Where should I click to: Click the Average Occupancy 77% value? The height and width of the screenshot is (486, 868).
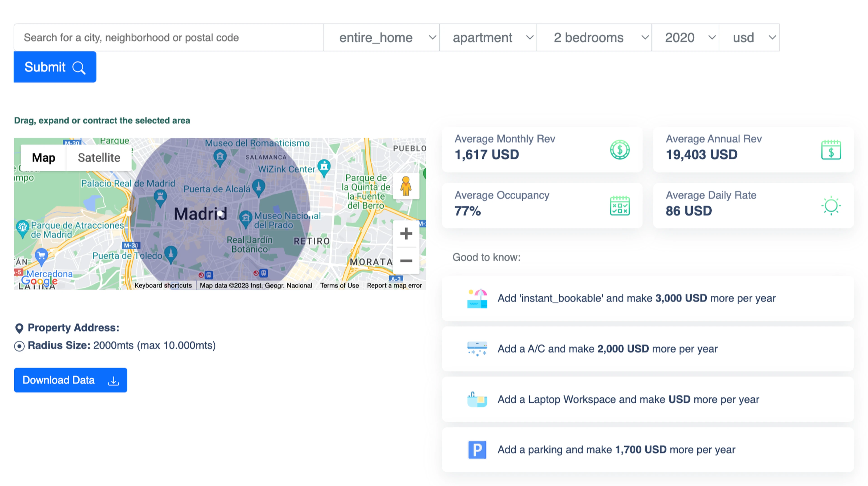[468, 211]
